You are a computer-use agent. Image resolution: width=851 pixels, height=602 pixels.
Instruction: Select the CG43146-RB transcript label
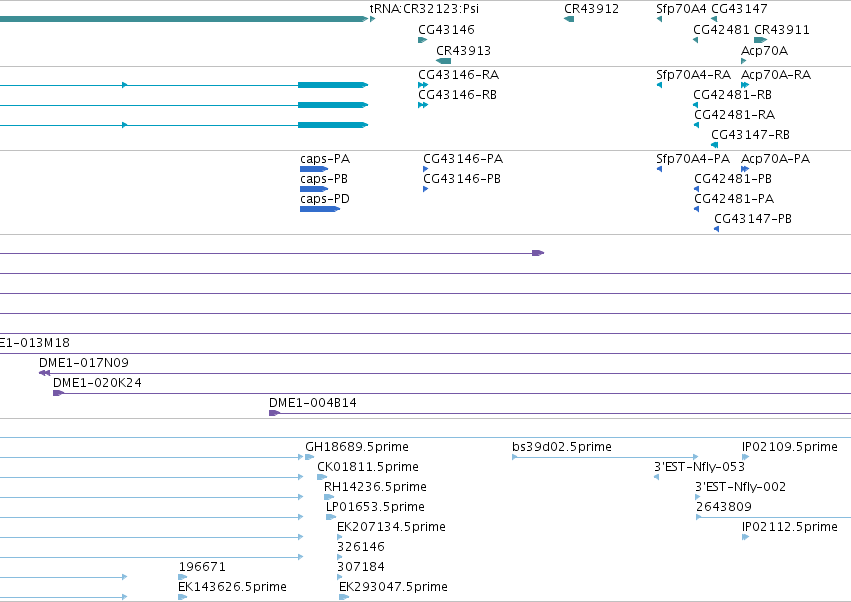click(458, 94)
